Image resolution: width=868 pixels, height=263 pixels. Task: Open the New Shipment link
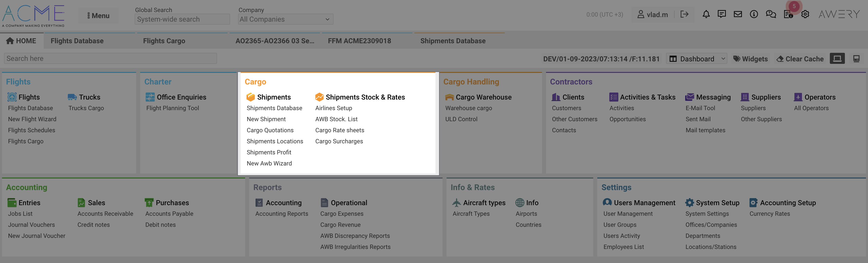(x=266, y=119)
